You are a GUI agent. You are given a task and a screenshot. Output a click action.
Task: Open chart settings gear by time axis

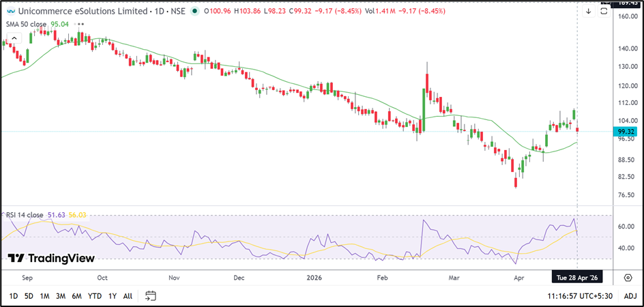(628, 277)
